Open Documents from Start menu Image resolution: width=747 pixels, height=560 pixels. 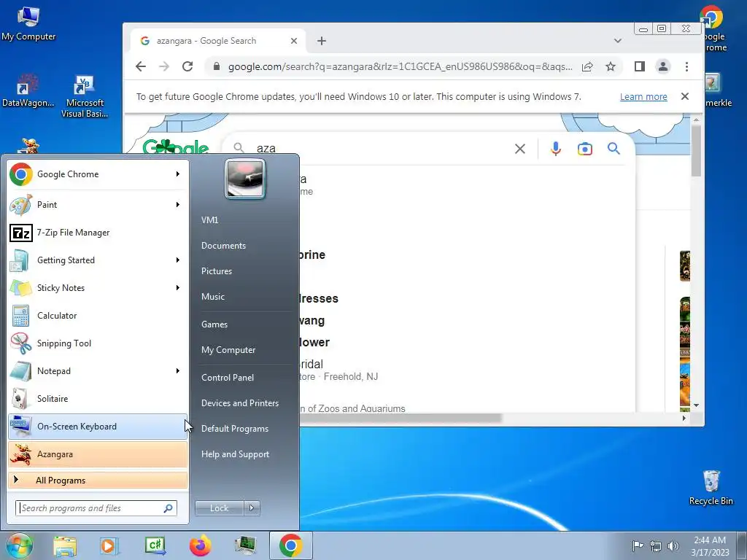(223, 246)
